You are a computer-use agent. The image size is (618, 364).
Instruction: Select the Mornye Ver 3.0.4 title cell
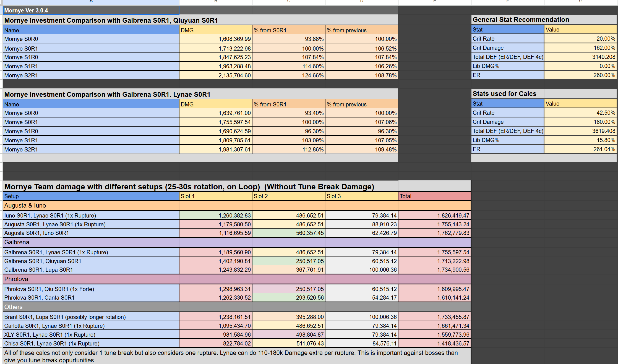click(91, 11)
